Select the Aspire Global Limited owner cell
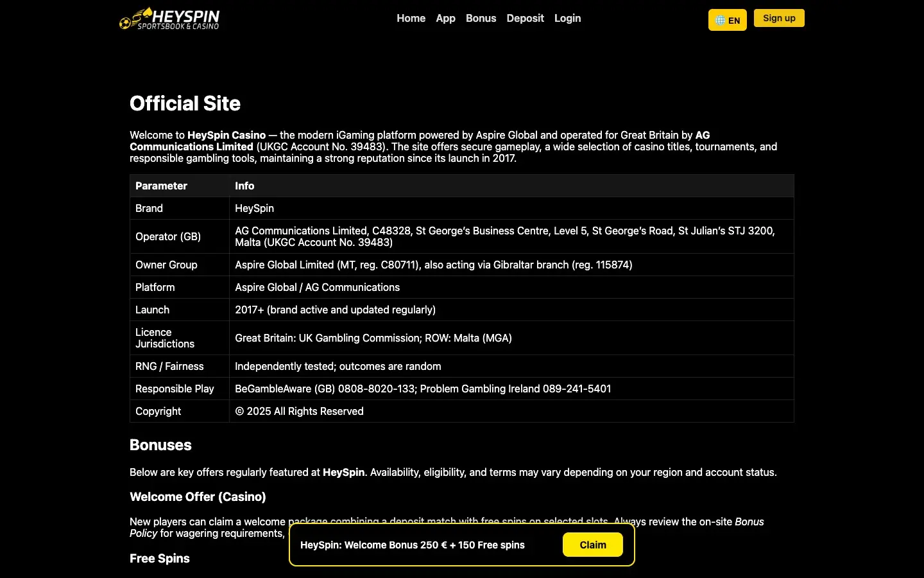 click(x=511, y=265)
